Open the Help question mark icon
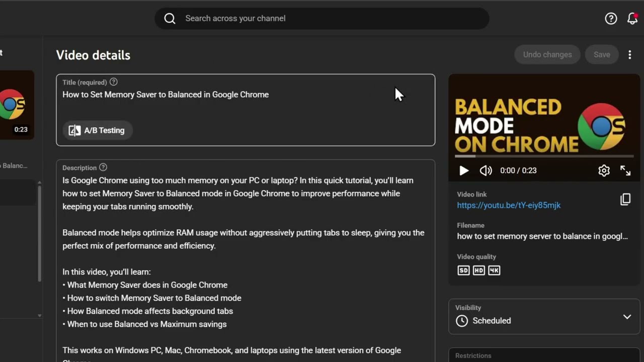 point(611,19)
